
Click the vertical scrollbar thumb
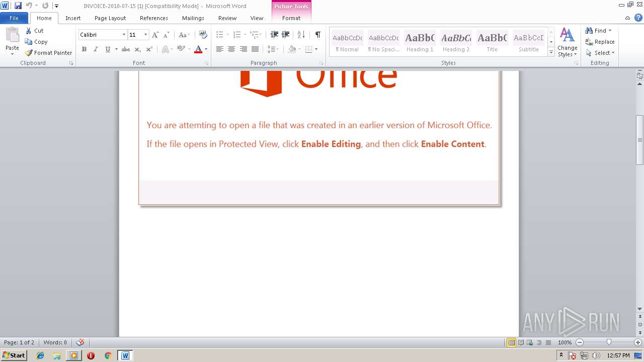[x=640, y=140]
